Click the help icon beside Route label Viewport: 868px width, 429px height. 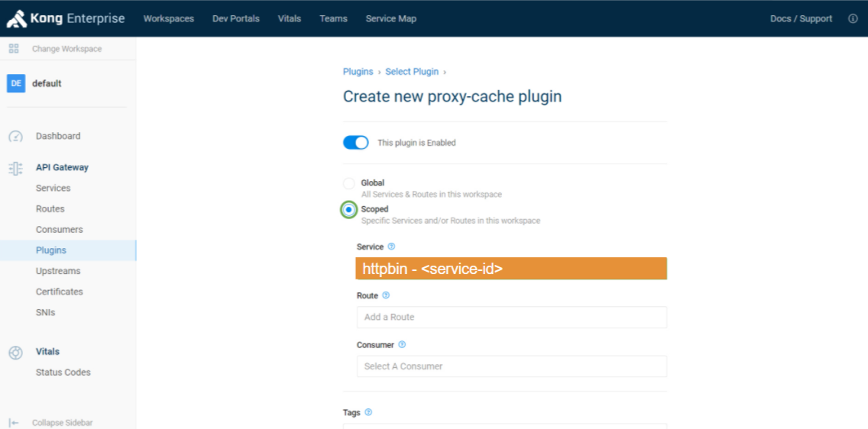386,295
